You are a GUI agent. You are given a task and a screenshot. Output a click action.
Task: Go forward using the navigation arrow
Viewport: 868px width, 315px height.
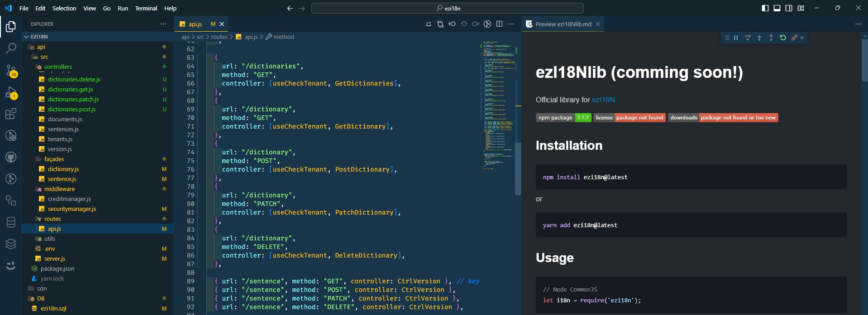302,8
